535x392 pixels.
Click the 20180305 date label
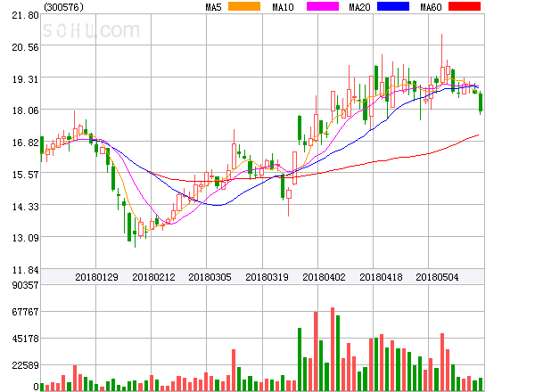coord(210,277)
